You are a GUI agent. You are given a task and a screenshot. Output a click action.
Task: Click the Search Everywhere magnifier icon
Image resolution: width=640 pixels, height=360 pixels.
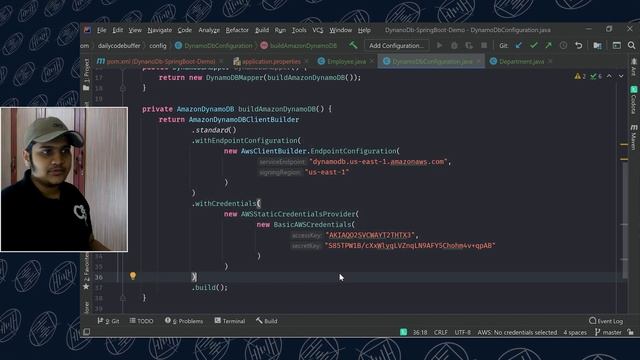631,45
